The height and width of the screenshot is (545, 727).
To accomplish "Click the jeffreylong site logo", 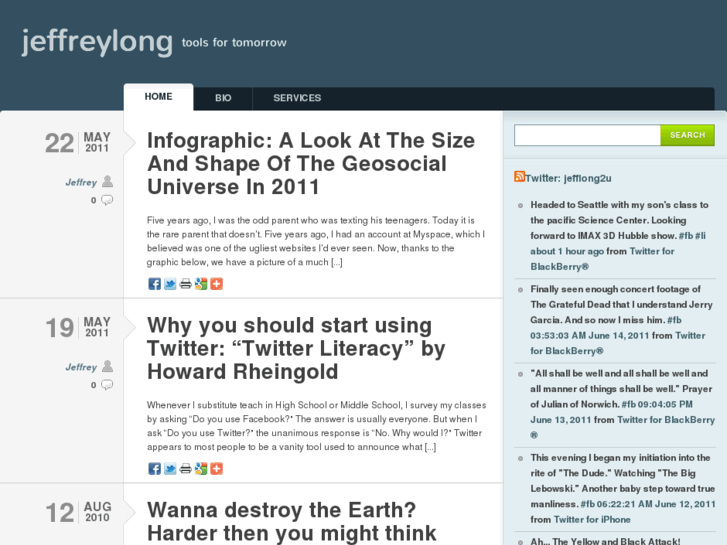I will click(97, 43).
